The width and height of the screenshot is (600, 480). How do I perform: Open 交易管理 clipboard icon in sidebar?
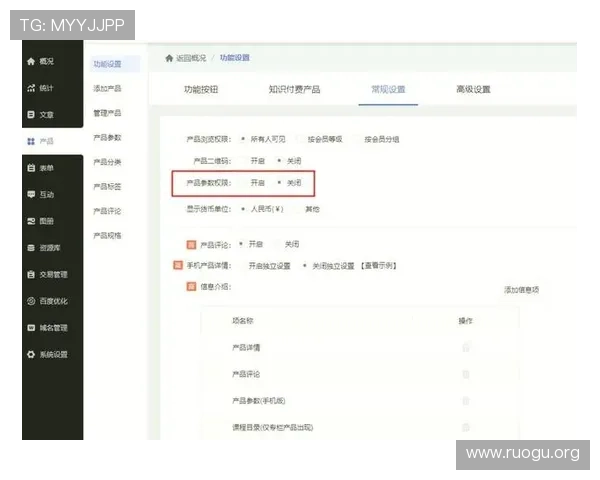(x=31, y=274)
